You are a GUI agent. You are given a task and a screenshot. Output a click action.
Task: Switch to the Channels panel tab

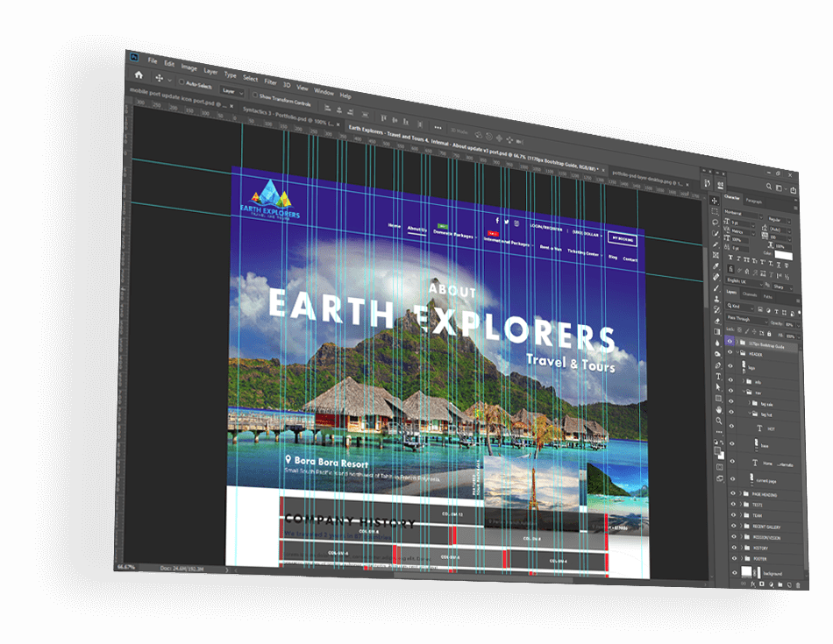click(x=750, y=294)
